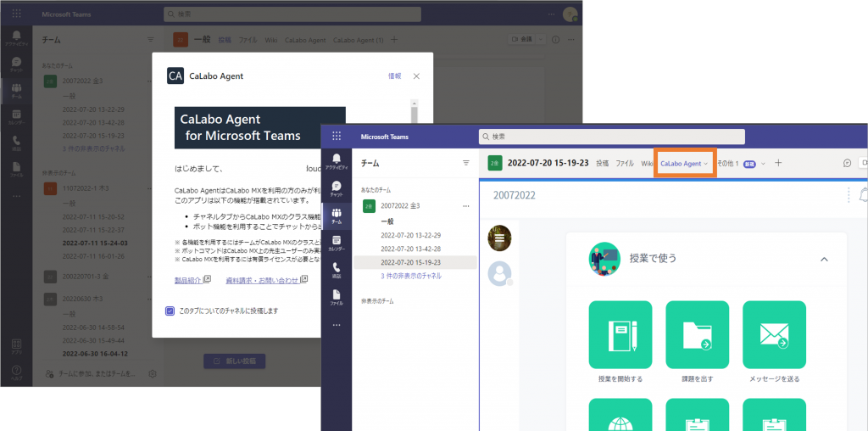Close the CaLabo Agent dialog
Image resolution: width=868 pixels, height=431 pixels.
coord(417,76)
